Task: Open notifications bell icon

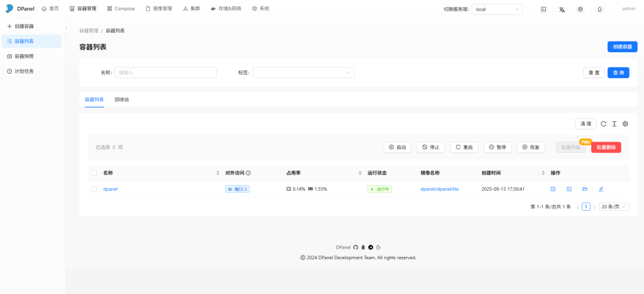Action: tap(599, 9)
